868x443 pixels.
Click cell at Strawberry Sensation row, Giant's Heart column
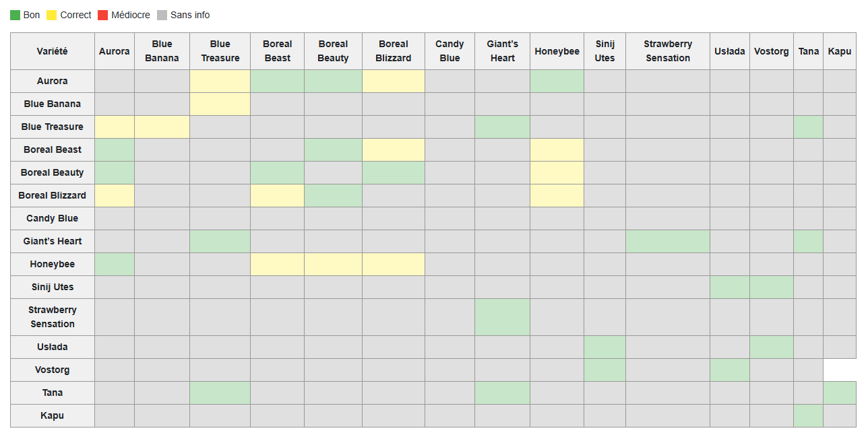[x=502, y=317]
